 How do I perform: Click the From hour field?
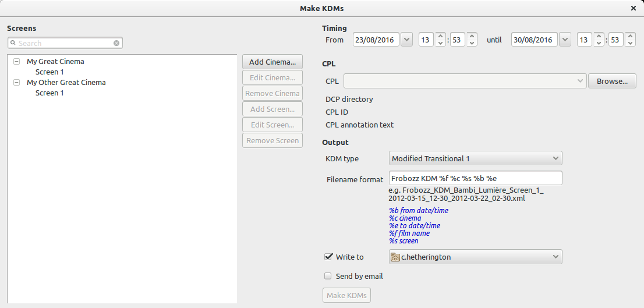pos(426,40)
